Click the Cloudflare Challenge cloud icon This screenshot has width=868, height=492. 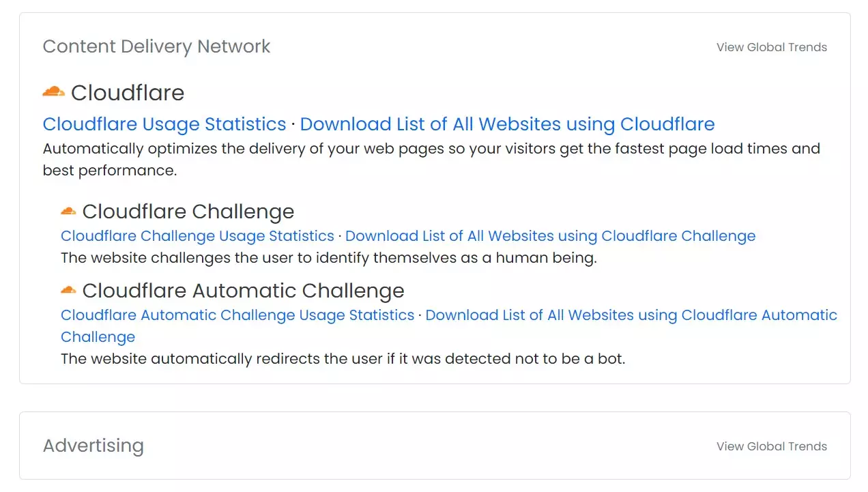pos(68,211)
